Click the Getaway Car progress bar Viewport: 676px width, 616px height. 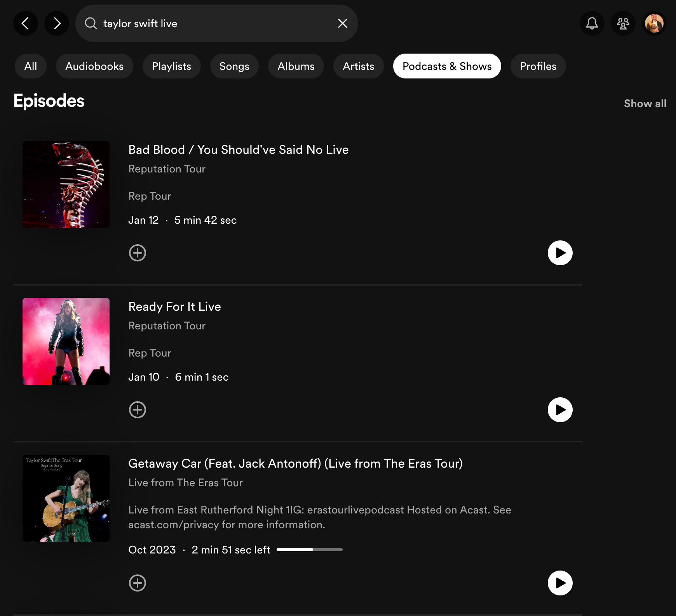[309, 550]
